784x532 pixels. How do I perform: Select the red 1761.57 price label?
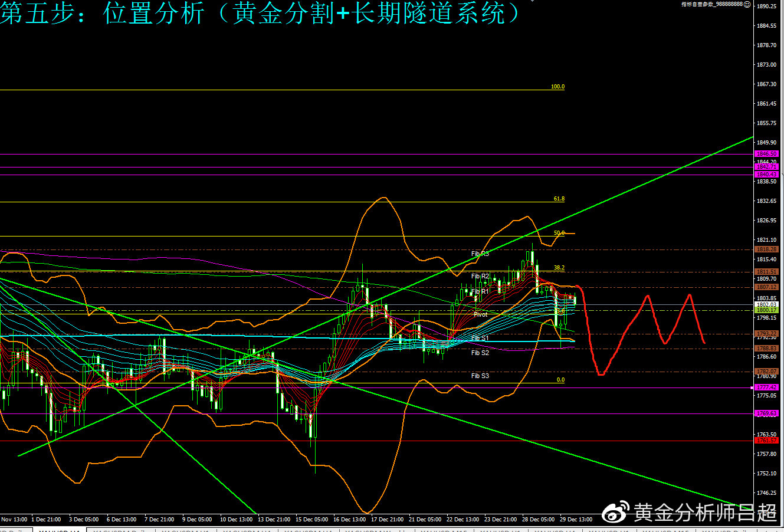pos(767,441)
